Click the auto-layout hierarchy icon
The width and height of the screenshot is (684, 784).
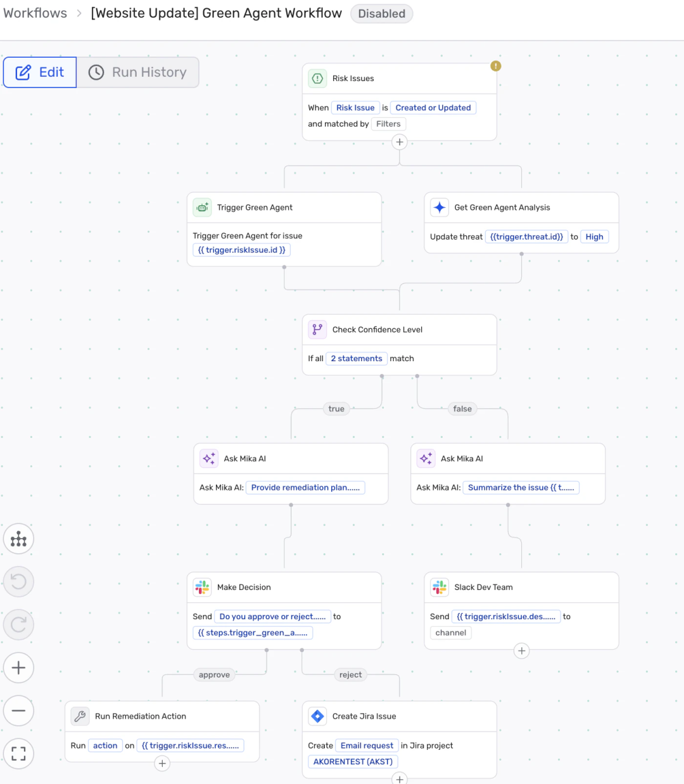[18, 539]
